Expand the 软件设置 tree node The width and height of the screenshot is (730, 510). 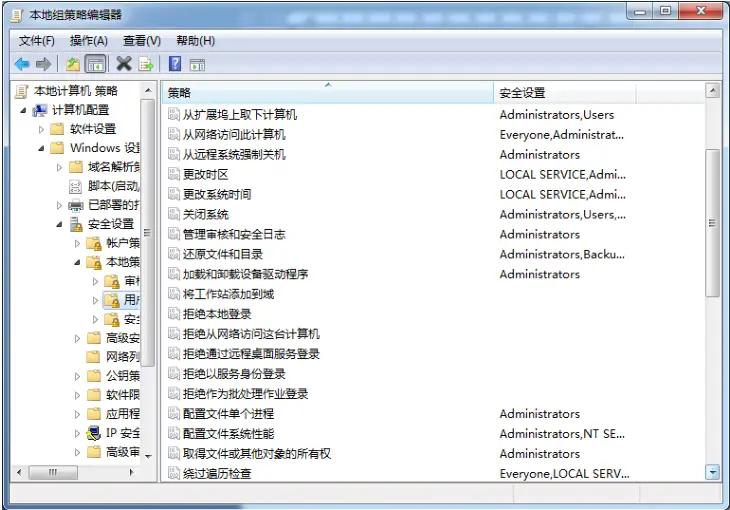pyautogui.click(x=41, y=129)
